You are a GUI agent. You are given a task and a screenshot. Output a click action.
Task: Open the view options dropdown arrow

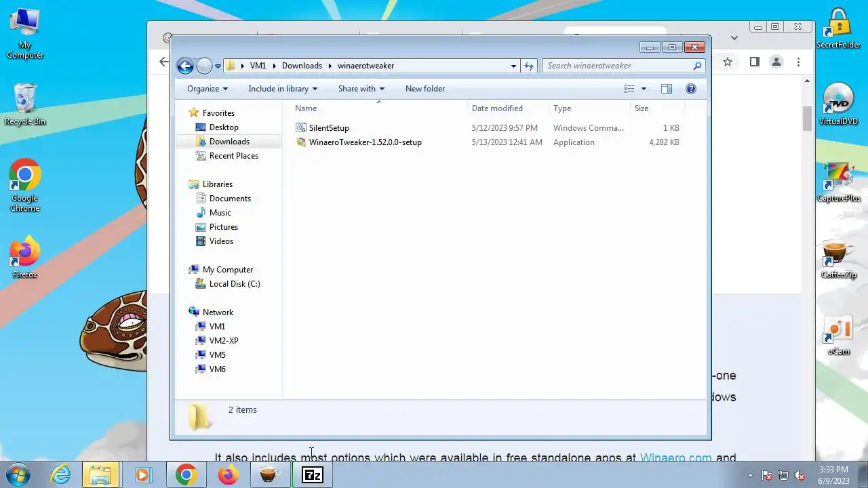coord(644,89)
